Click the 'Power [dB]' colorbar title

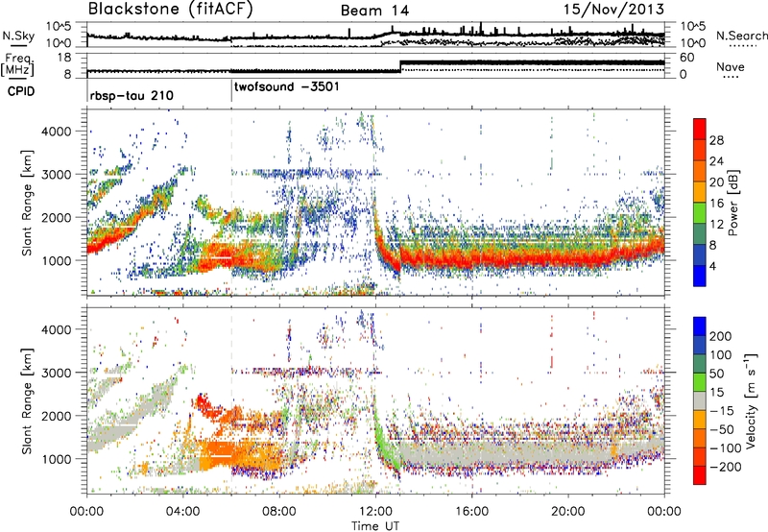click(733, 203)
